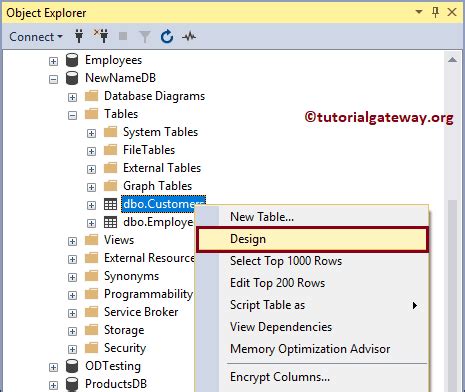Select the NewNameDB database label

click(x=120, y=78)
